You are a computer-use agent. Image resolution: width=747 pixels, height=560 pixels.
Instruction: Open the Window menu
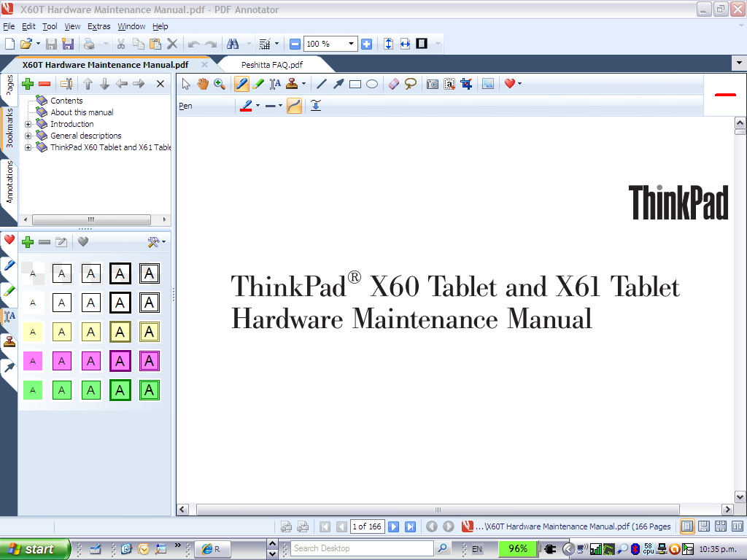(x=131, y=27)
